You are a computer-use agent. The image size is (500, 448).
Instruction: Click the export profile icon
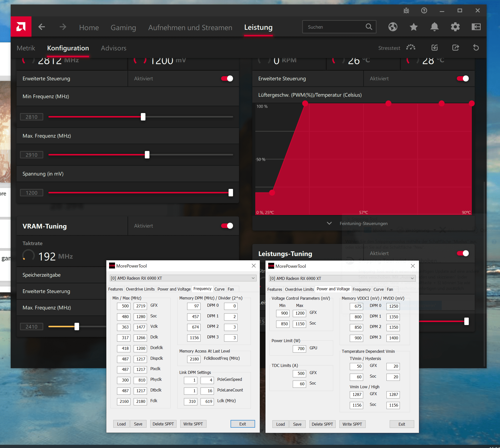456,48
